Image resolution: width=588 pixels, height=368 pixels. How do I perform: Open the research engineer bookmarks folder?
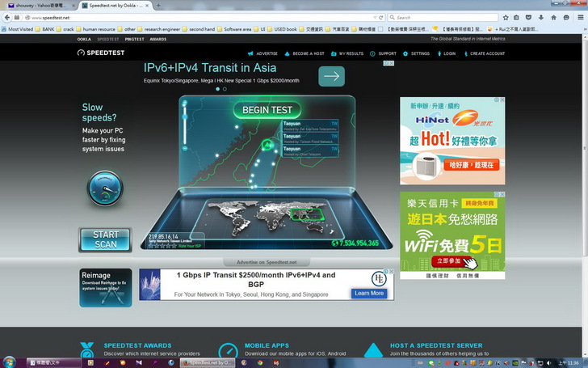(158, 29)
